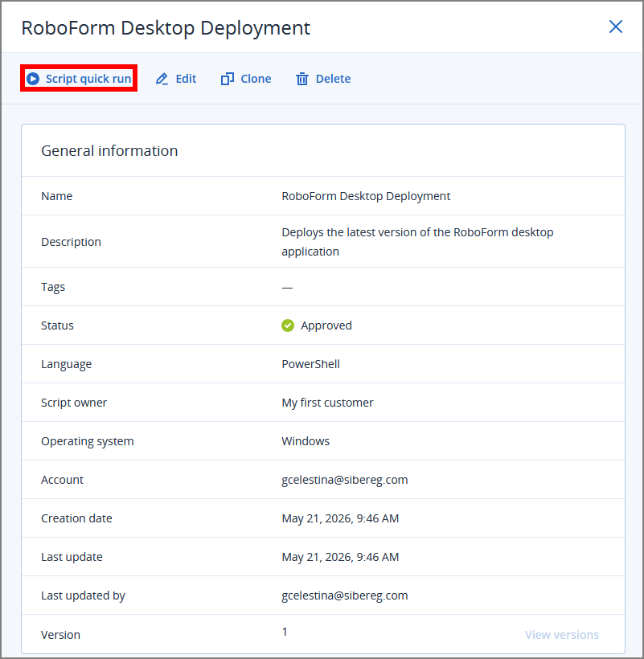The height and width of the screenshot is (659, 644).
Task: Click the 'General information' section heading
Action: (109, 151)
